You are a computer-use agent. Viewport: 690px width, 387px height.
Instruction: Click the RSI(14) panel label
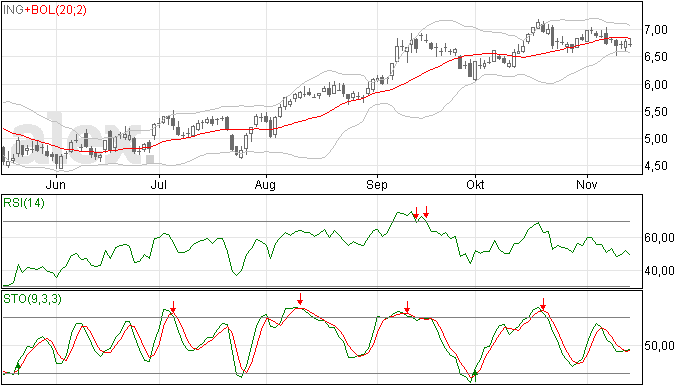click(24, 203)
